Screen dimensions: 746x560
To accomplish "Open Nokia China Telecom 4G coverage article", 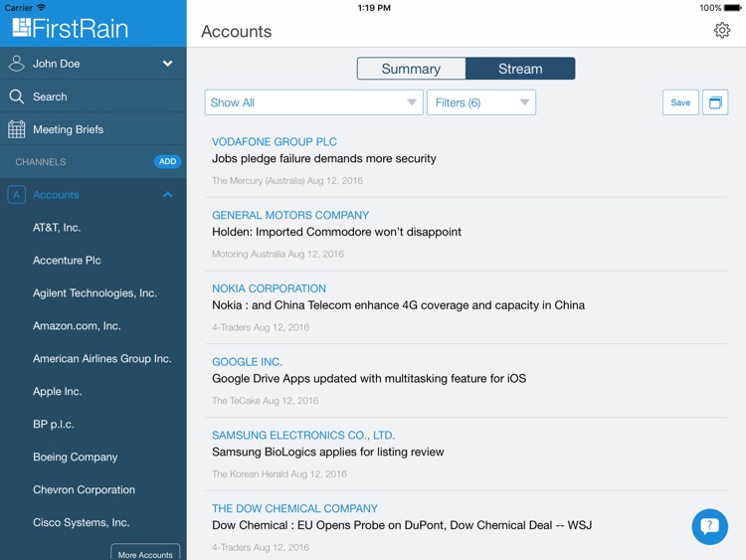I will pos(398,305).
